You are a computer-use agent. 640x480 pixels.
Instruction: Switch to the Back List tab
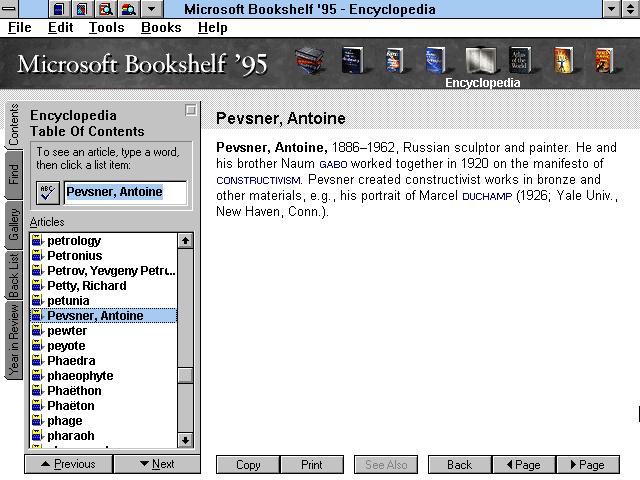coord(14,275)
